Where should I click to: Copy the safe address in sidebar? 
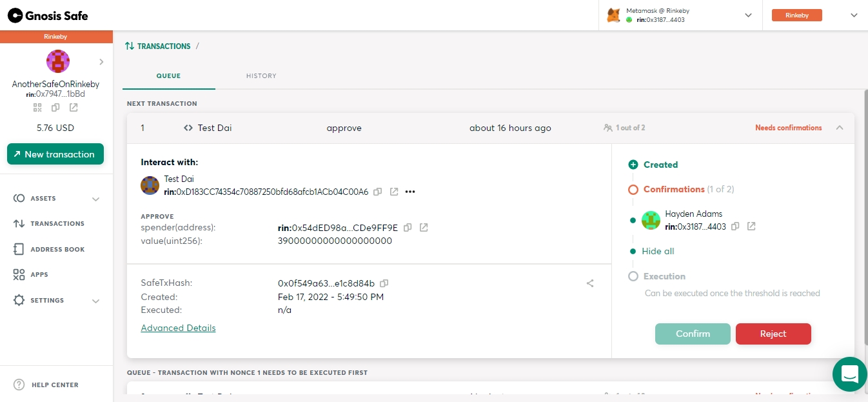55,107
